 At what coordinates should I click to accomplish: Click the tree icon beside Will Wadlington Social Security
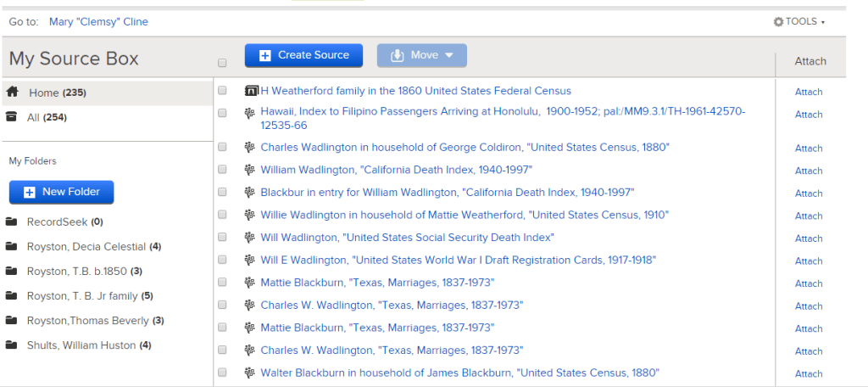[250, 238]
